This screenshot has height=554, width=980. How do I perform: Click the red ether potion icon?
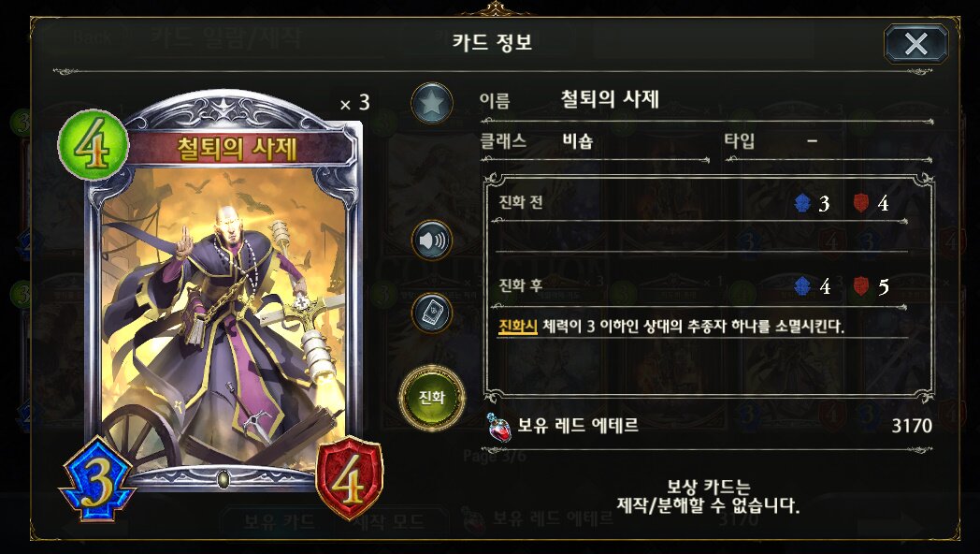498,426
